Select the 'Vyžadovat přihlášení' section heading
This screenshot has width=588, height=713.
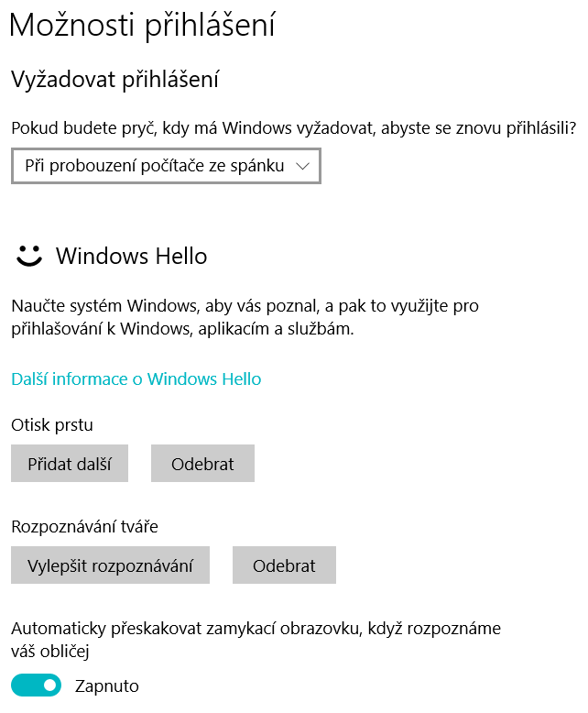point(115,80)
